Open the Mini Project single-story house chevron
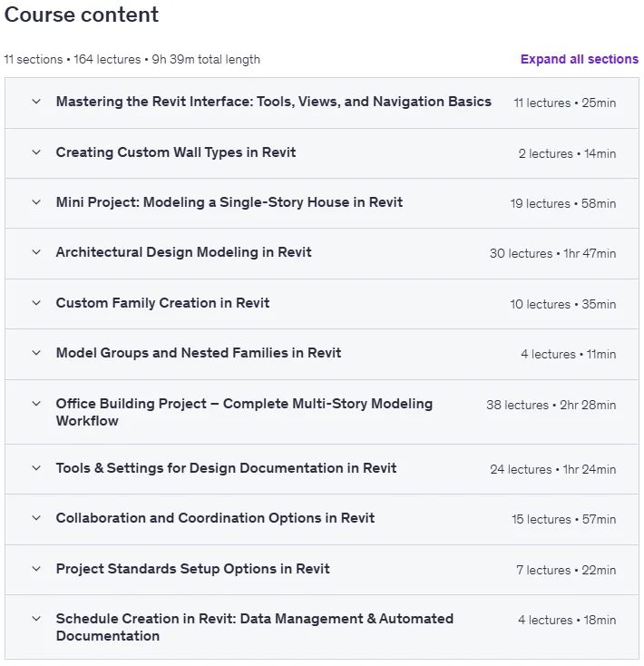 tap(36, 202)
